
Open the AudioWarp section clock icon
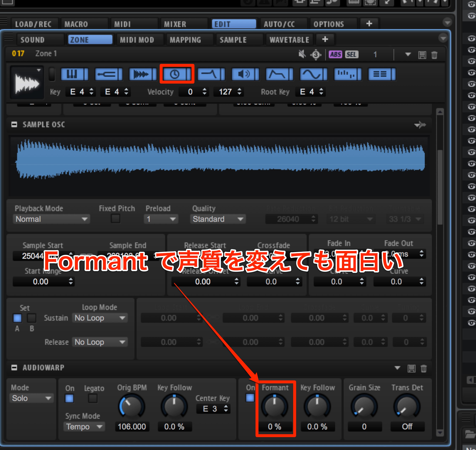177,74
